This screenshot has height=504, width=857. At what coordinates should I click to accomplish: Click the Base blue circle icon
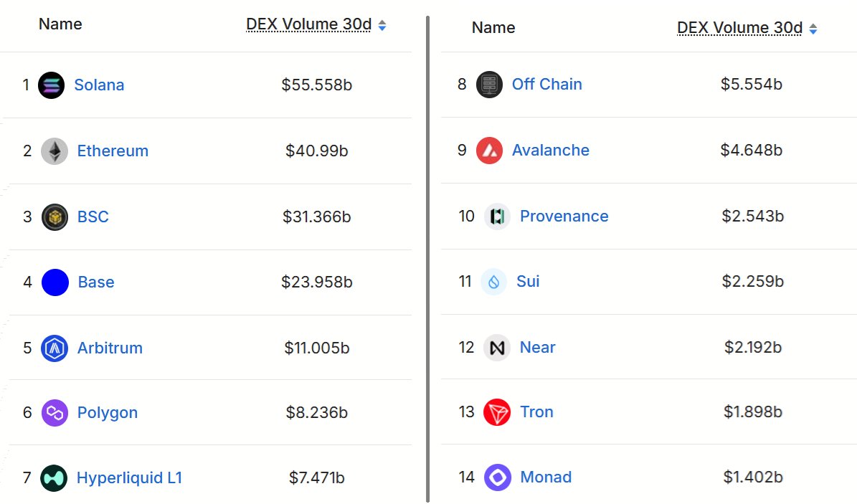pyautogui.click(x=55, y=282)
